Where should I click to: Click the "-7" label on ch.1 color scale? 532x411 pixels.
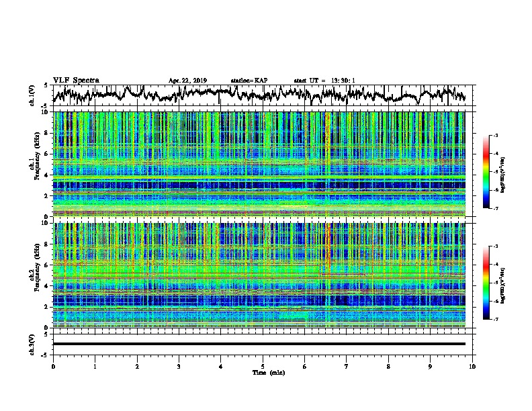tap(496, 208)
